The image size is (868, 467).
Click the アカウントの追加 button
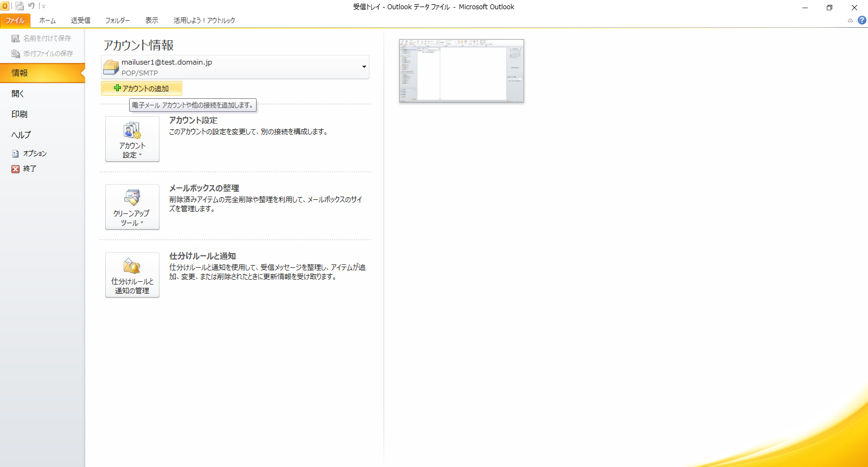[x=142, y=89]
